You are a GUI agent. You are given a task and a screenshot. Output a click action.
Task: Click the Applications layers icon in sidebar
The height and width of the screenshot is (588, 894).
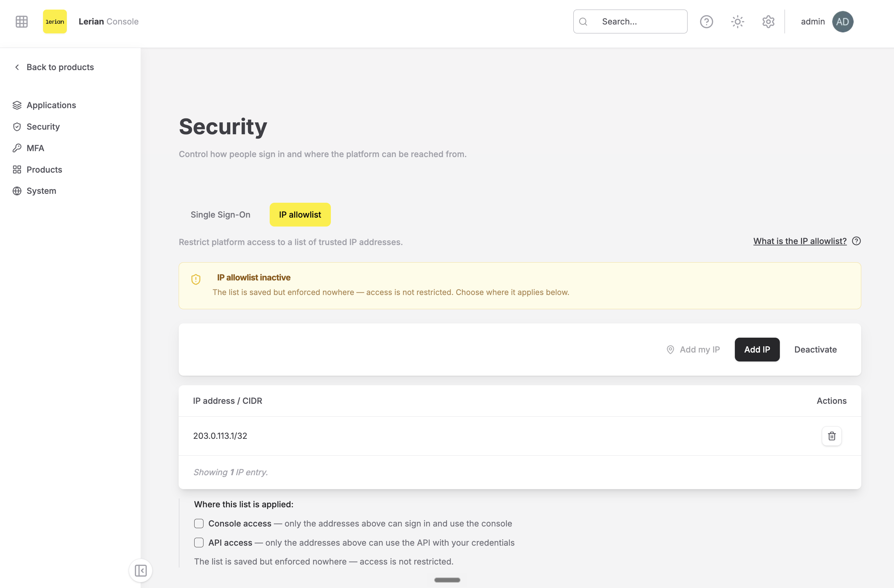tap(17, 105)
